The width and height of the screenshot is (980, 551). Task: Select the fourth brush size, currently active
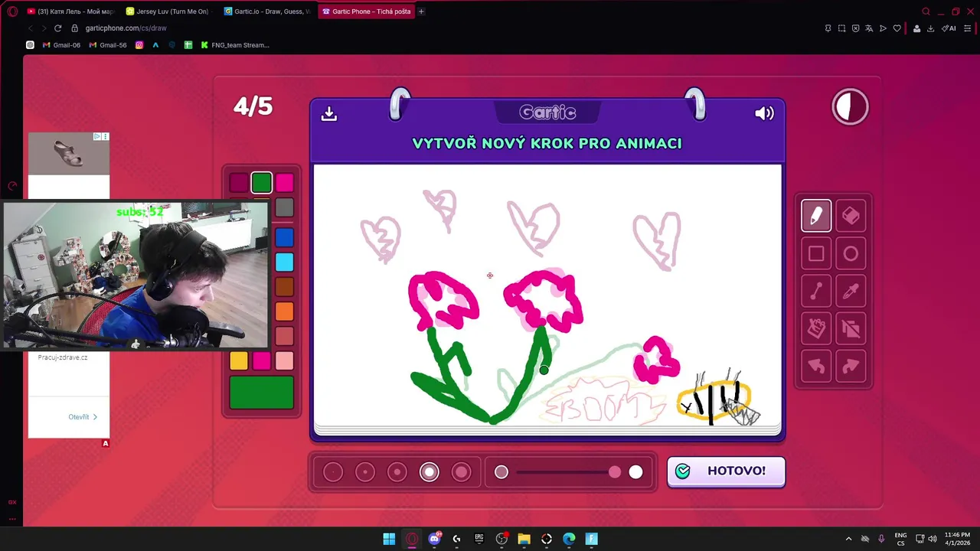coord(430,472)
